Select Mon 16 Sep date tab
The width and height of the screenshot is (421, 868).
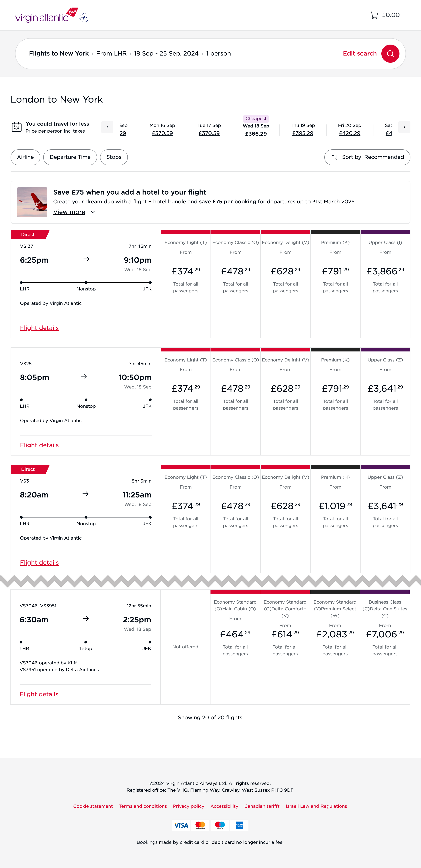[162, 129]
